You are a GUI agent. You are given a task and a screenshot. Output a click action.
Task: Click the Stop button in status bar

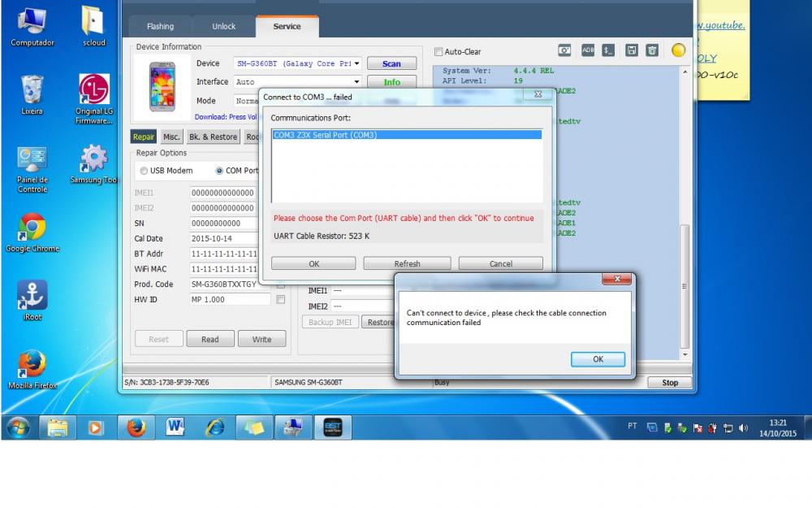pyautogui.click(x=670, y=383)
